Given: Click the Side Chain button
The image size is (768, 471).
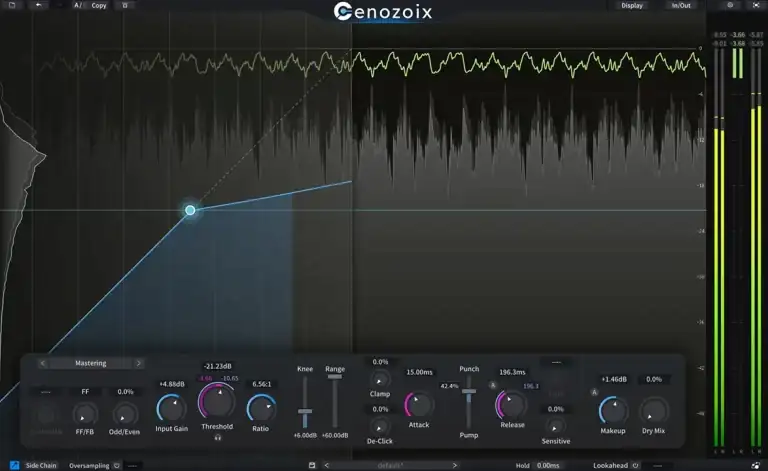Looking at the screenshot, I should pyautogui.click(x=41, y=466).
